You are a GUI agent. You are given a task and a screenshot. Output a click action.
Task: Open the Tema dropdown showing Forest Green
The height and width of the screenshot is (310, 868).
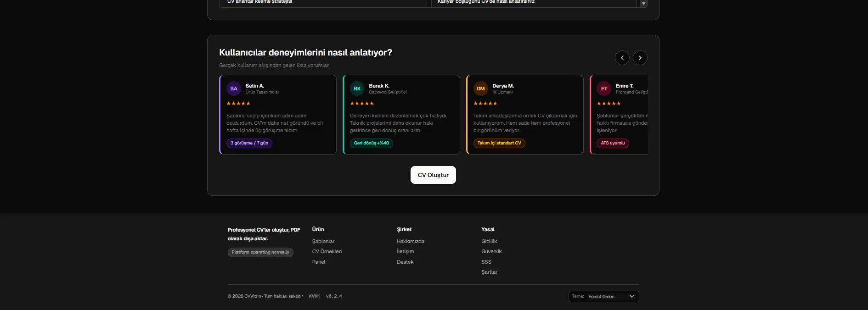pyautogui.click(x=603, y=297)
